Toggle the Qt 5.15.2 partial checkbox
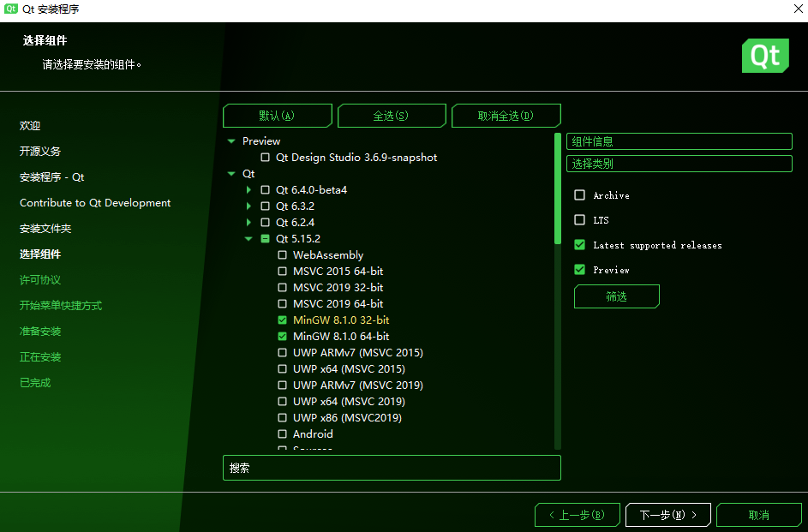Viewport: 808px width, 532px height. click(265, 238)
